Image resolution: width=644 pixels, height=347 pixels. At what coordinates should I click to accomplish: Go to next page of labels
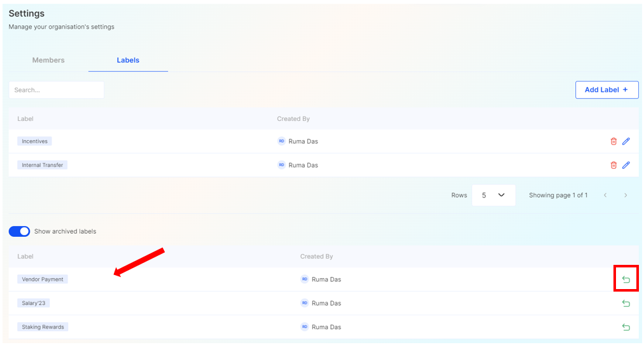pyautogui.click(x=626, y=195)
